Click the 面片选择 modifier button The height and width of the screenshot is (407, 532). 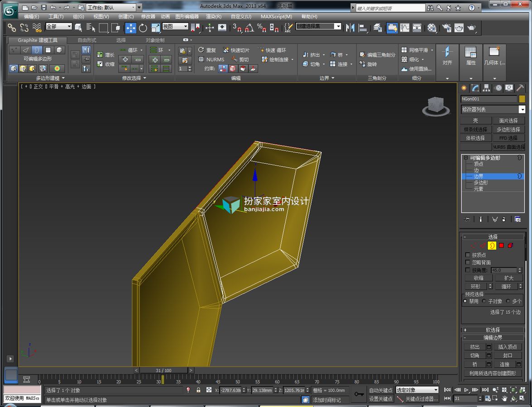[x=508, y=121]
